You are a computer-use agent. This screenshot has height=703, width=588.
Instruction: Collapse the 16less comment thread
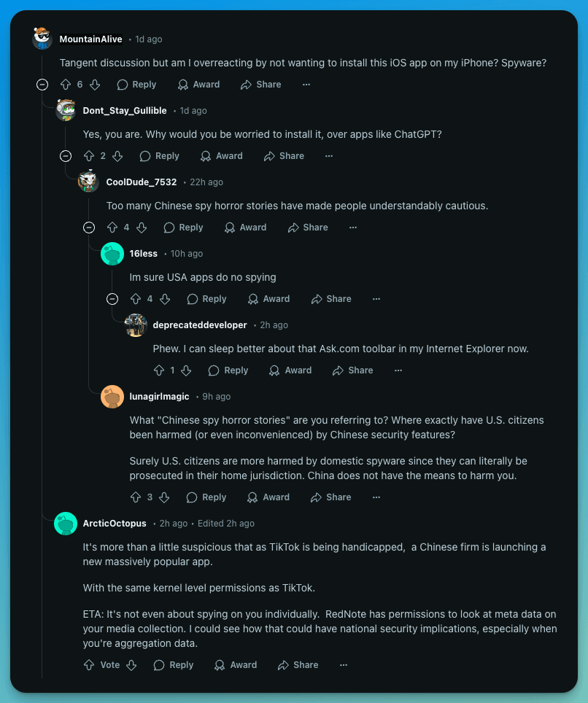click(x=112, y=298)
